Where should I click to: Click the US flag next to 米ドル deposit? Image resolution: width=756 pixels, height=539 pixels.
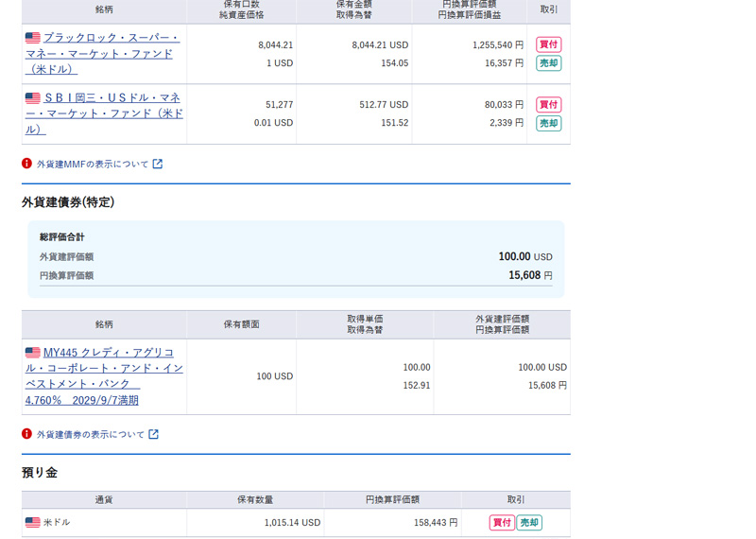pyautogui.click(x=33, y=522)
